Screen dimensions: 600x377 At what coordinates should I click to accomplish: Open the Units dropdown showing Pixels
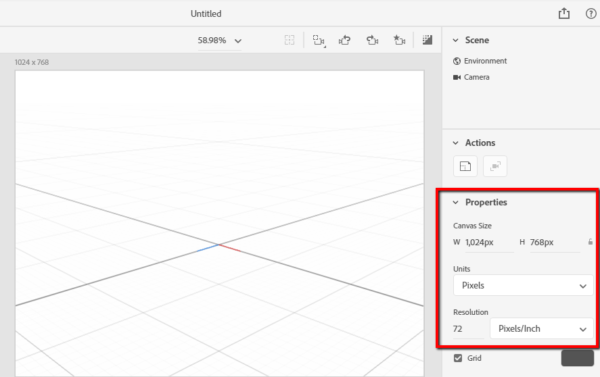(x=523, y=286)
